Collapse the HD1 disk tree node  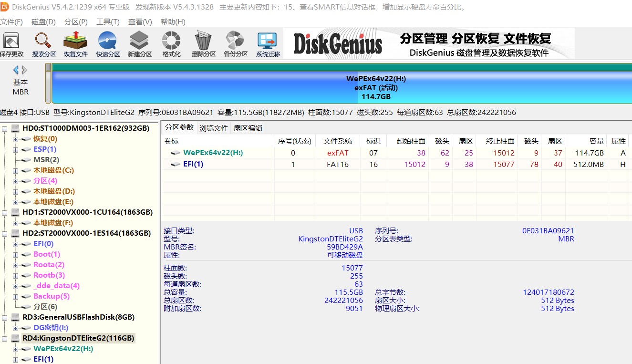point(5,212)
